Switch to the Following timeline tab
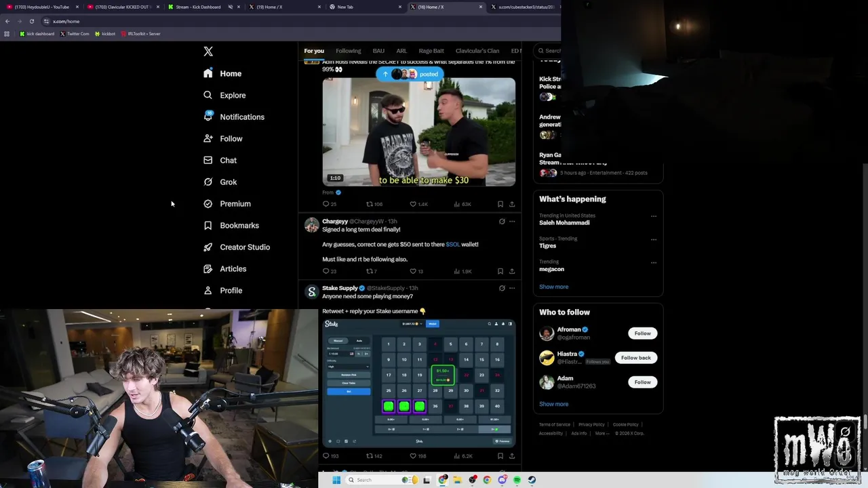Viewport: 868px width, 488px height. tap(348, 51)
